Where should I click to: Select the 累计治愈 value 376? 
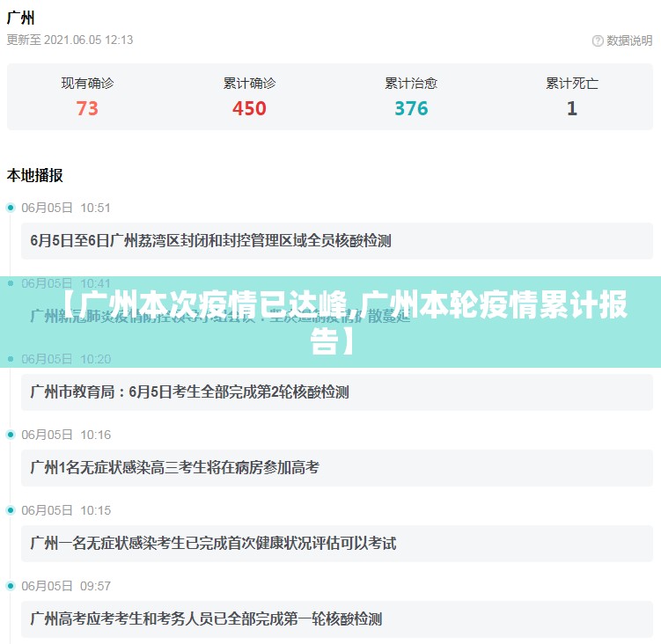411,108
